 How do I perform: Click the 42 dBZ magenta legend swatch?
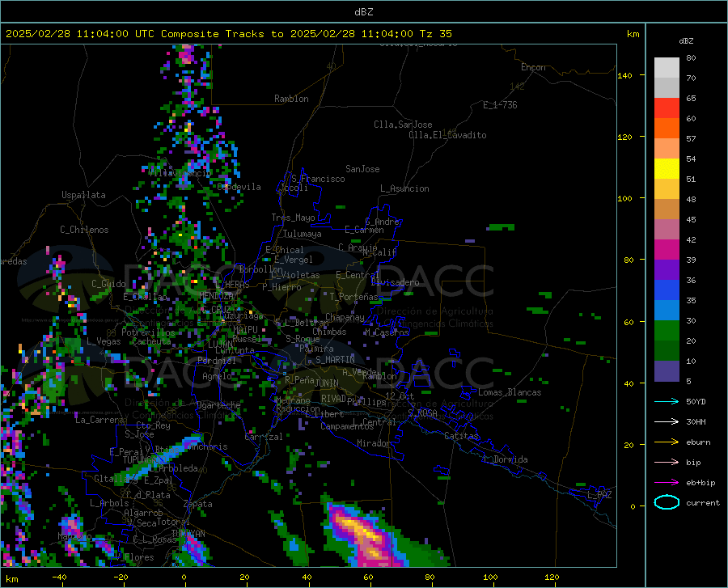pyautogui.click(x=667, y=250)
